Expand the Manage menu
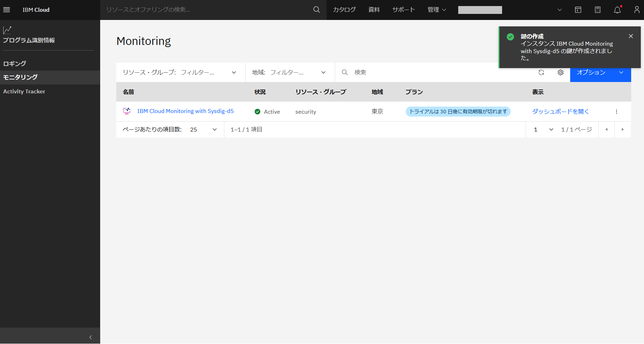This screenshot has height=344, width=644. [x=437, y=10]
